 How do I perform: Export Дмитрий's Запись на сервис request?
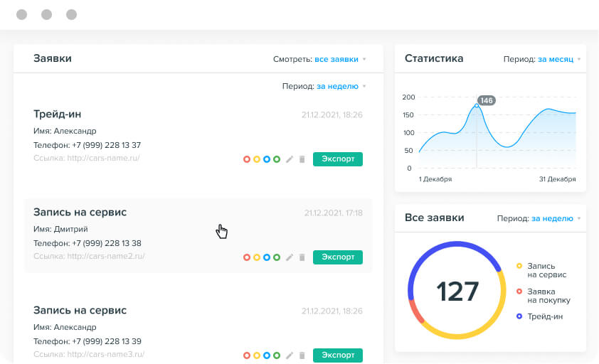point(337,257)
